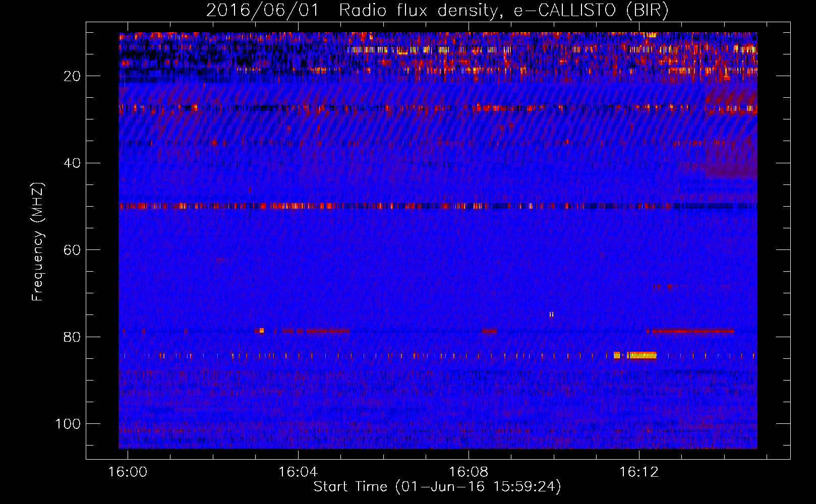This screenshot has width=816, height=504.
Task: Click the 16:12 time tick label
Action: click(639, 472)
